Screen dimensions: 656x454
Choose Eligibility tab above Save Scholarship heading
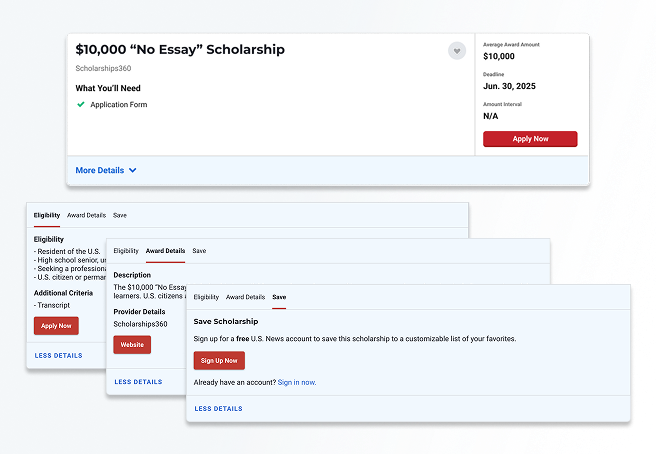(206, 297)
